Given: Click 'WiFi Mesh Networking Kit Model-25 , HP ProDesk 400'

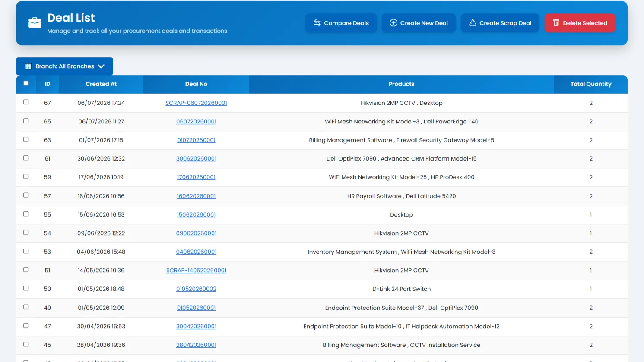Looking at the screenshot, I should 402,177.
